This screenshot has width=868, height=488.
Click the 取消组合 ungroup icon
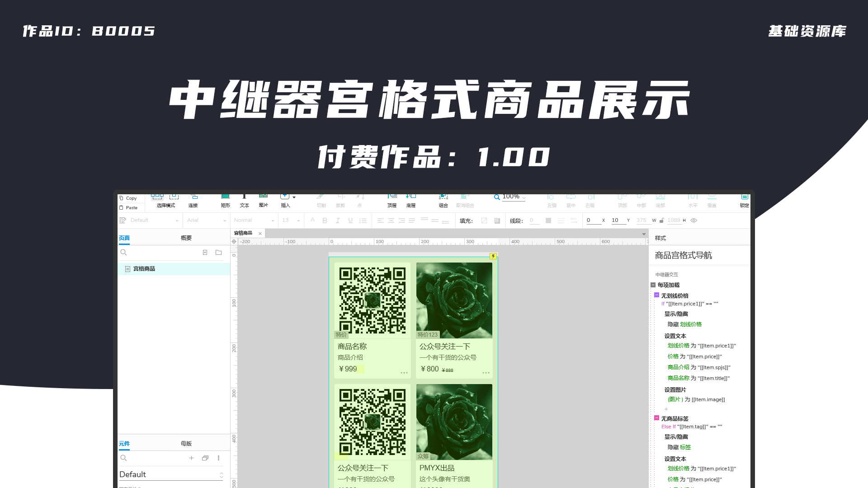[x=465, y=201]
